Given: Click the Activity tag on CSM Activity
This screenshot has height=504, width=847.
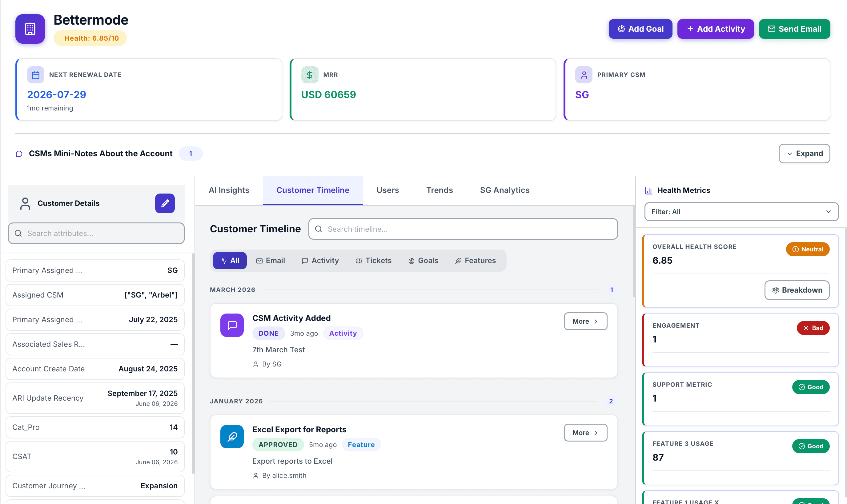Looking at the screenshot, I should (343, 333).
